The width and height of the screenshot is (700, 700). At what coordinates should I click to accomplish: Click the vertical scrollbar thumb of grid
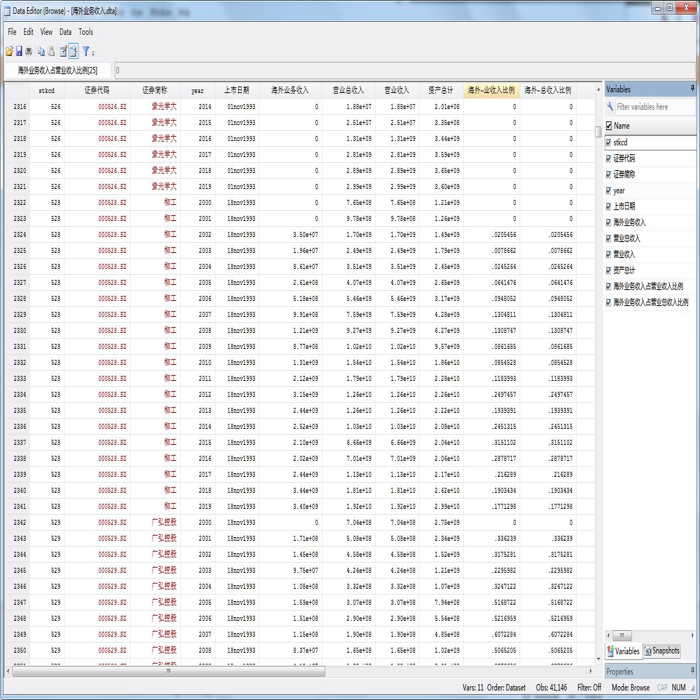pos(598,132)
